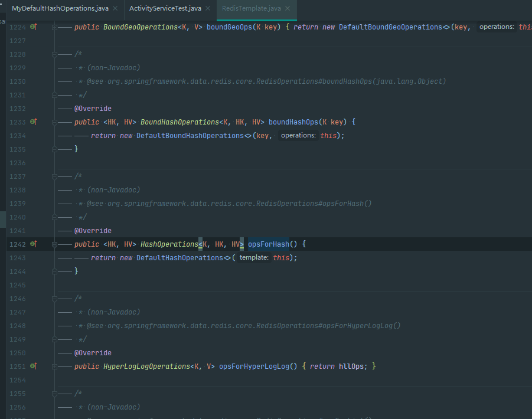This screenshot has height=419, width=532.
Task: Switch to MyDefaultHashOperations.java tab
Action: point(60,8)
